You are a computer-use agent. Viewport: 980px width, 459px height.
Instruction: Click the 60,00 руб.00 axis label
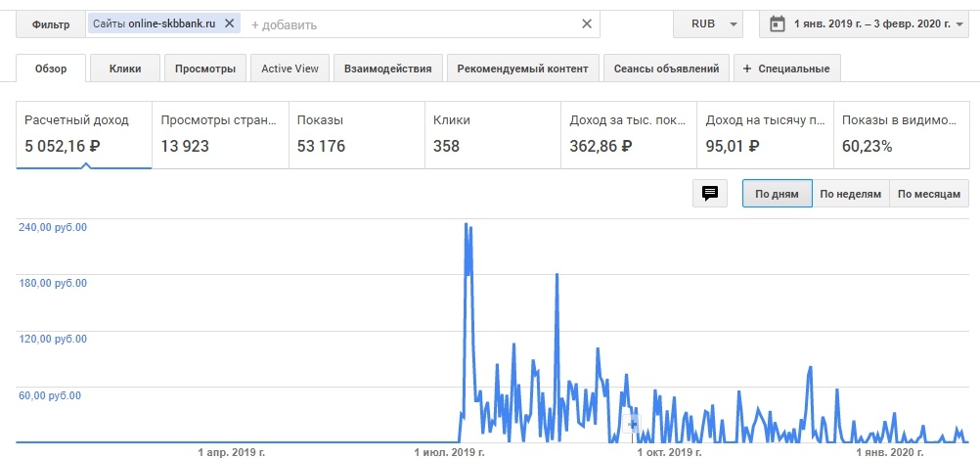50,395
